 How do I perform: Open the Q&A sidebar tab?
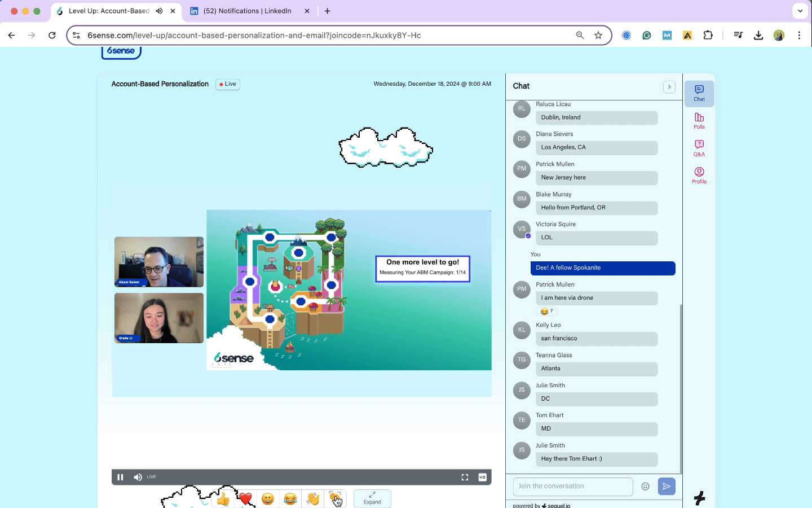(x=699, y=148)
